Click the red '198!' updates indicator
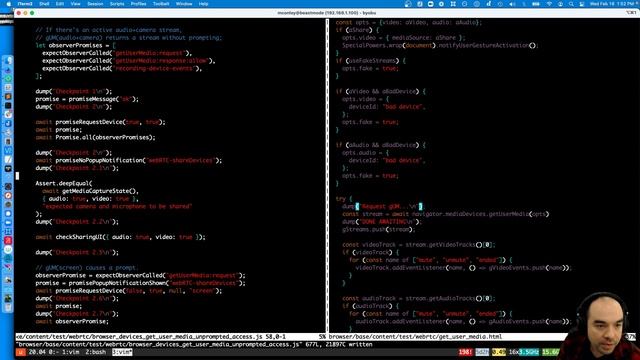Image resolution: width=640 pixels, height=360 pixels. [x=465, y=352]
